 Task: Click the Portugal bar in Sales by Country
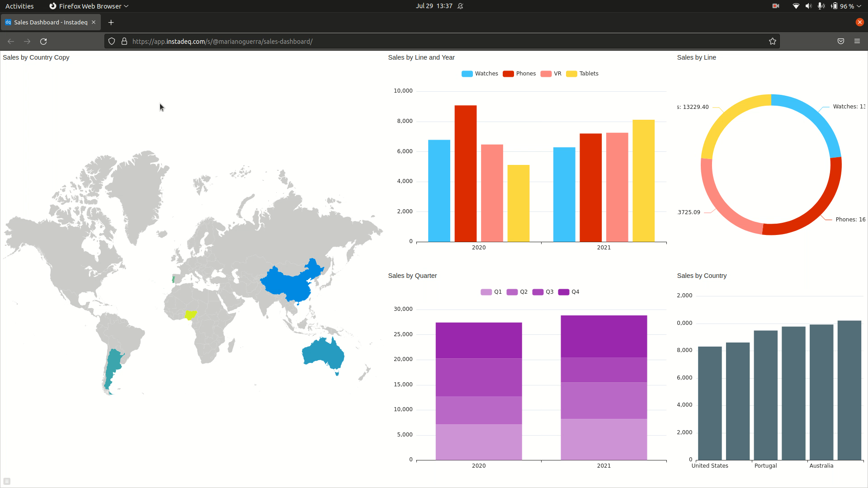[x=766, y=395]
